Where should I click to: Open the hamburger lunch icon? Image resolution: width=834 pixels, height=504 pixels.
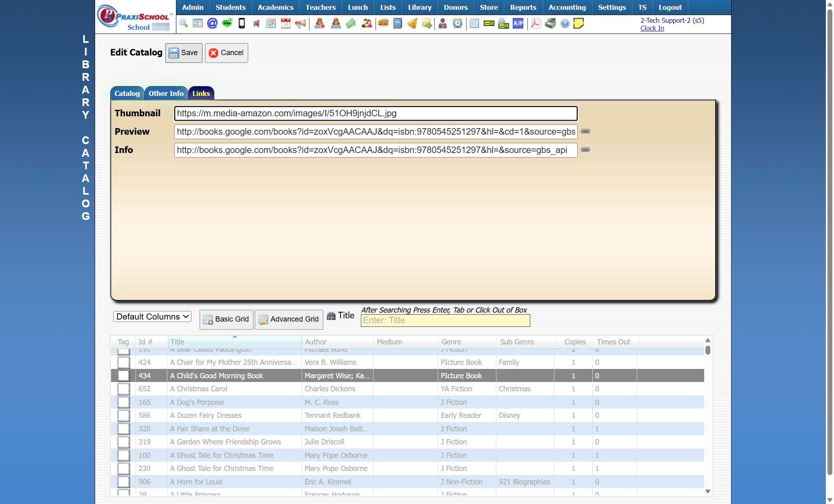(383, 24)
